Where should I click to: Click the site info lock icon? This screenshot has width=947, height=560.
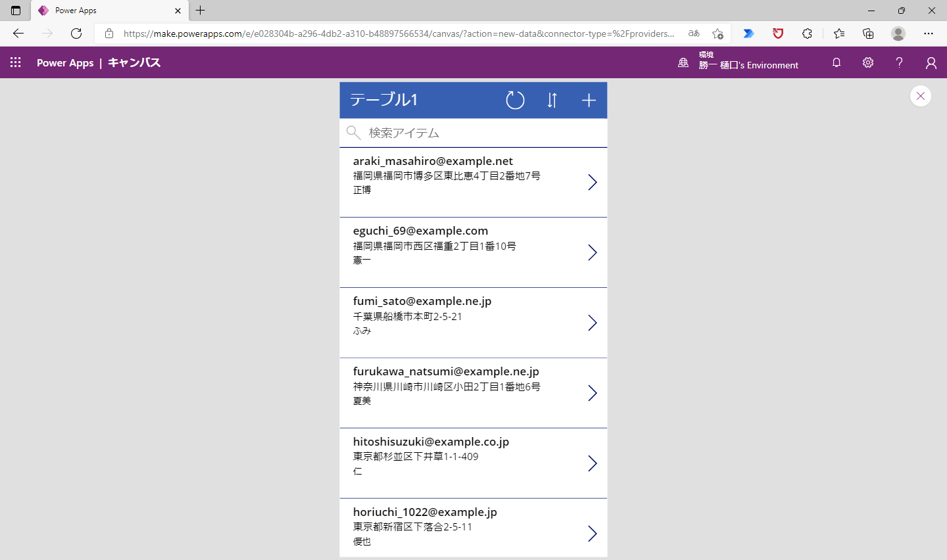[x=109, y=34]
